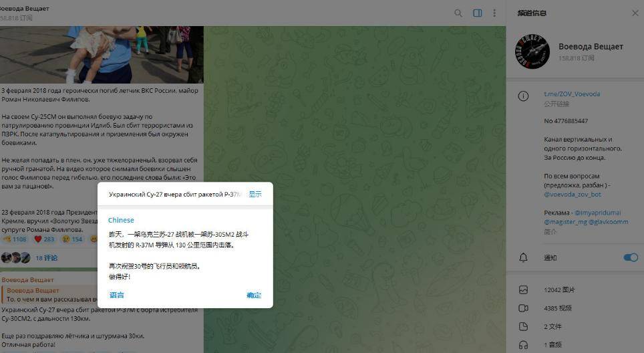Close the channel info panel

pos(635,13)
